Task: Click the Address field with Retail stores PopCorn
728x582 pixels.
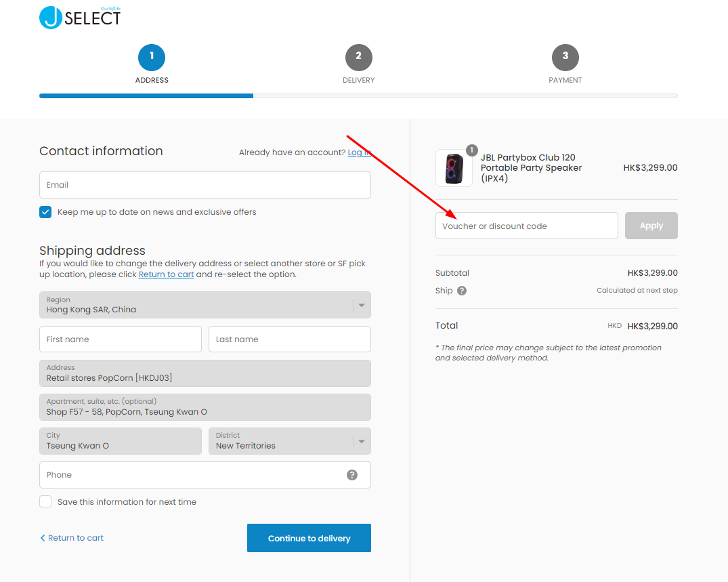Action: [x=205, y=373]
